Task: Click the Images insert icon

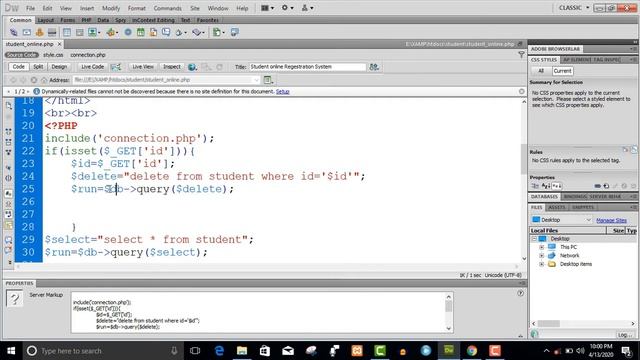Action: click(x=94, y=32)
